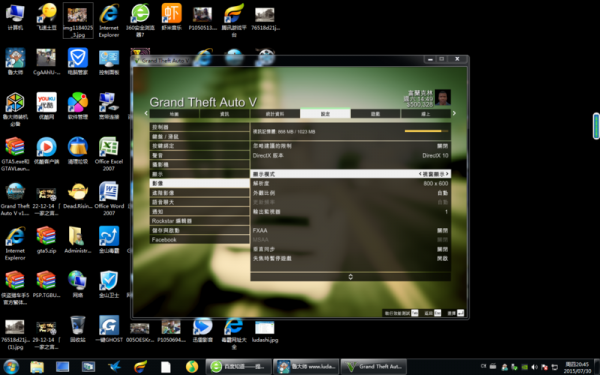
Task: Toggle the vertical sync (垂直同步) setting
Action: point(350,249)
